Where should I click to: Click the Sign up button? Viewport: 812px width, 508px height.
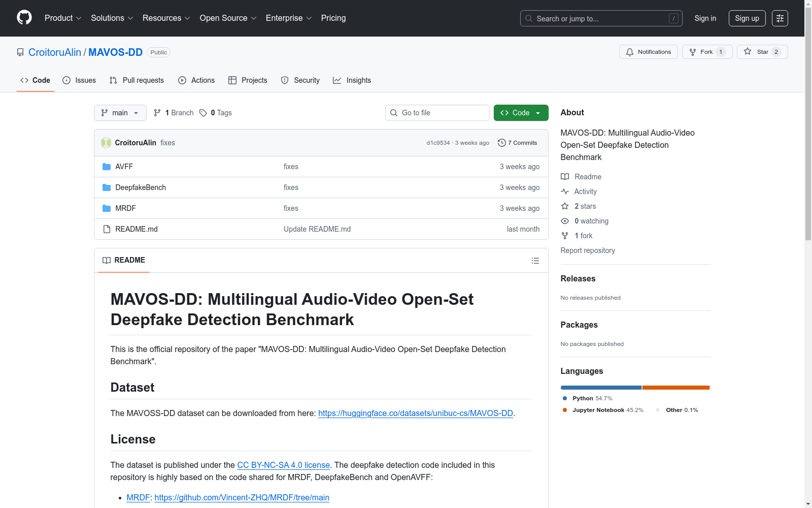[x=747, y=18]
